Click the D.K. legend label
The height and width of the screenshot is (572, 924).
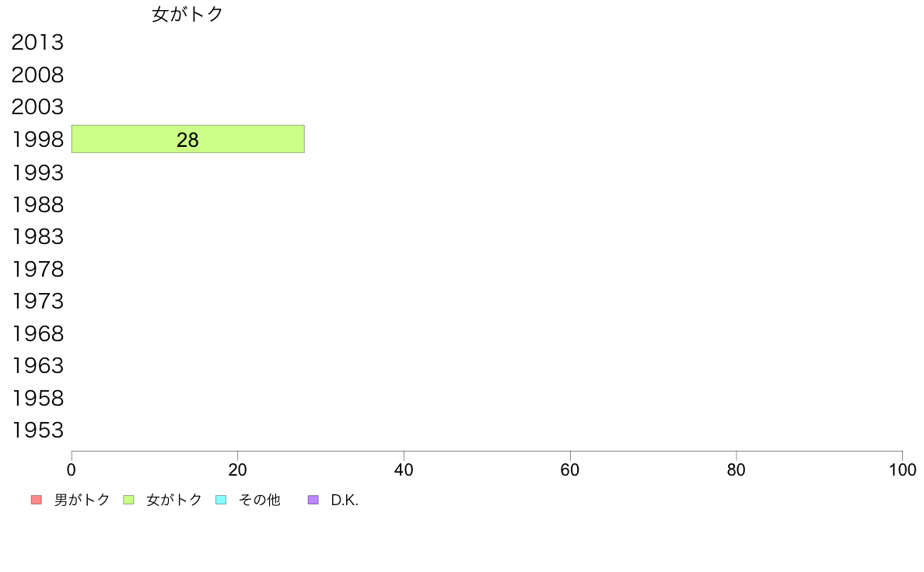(345, 500)
